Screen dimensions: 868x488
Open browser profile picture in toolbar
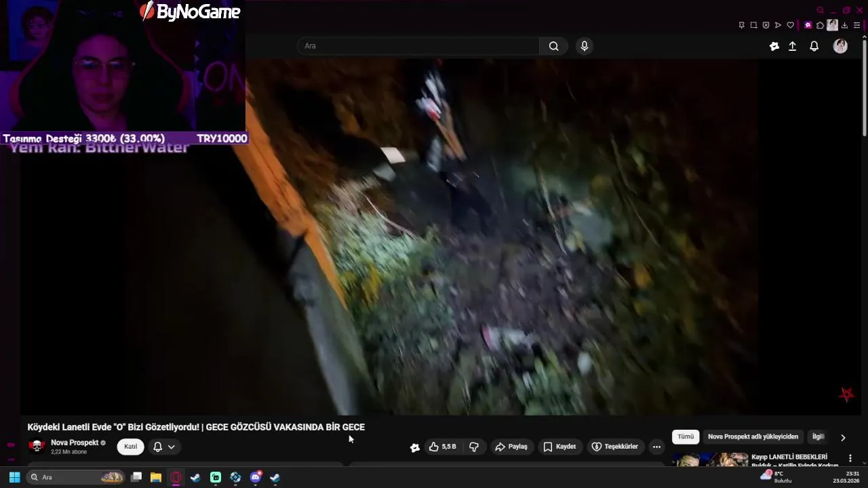832,25
